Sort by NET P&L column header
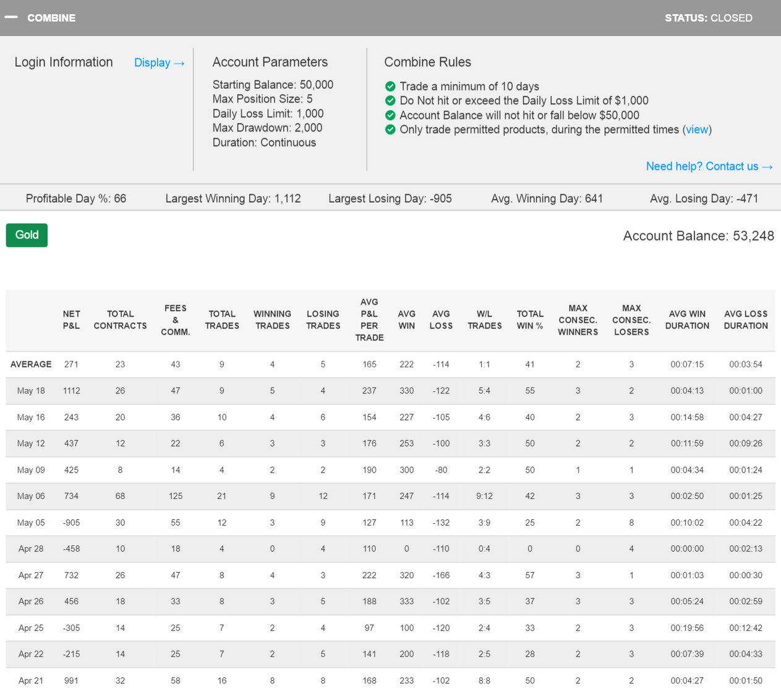 [x=71, y=320]
